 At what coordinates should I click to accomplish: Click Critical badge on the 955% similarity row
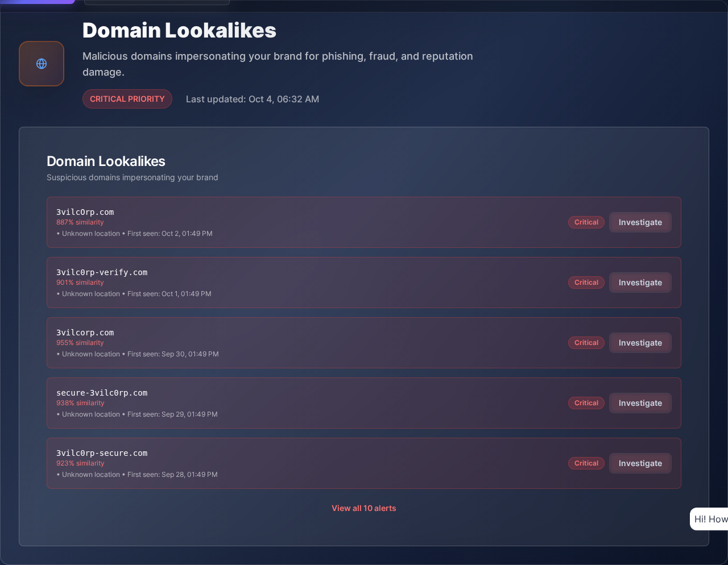tap(586, 343)
